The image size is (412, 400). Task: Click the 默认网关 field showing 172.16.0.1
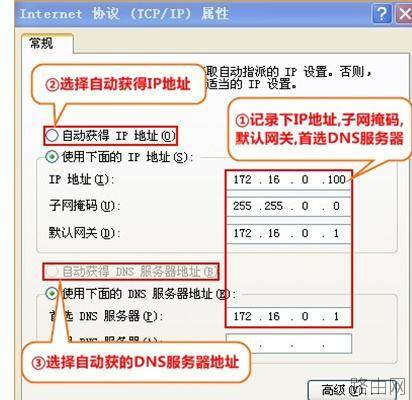(x=289, y=233)
